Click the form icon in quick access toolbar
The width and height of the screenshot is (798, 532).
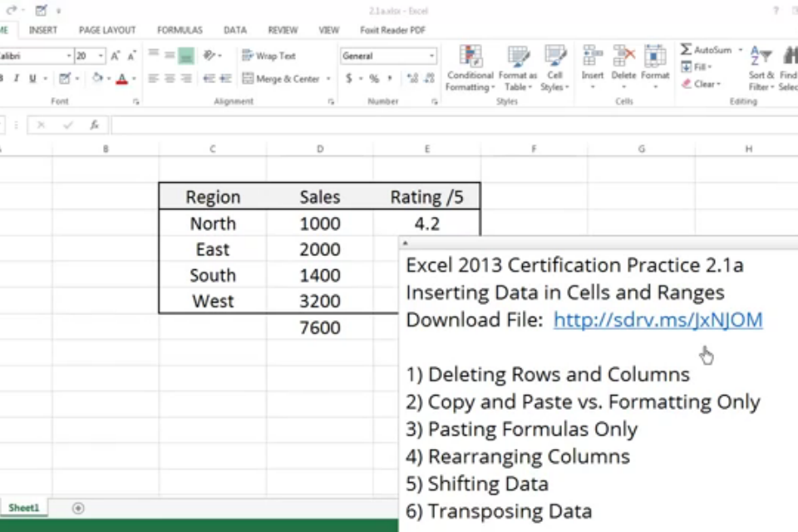42,10
